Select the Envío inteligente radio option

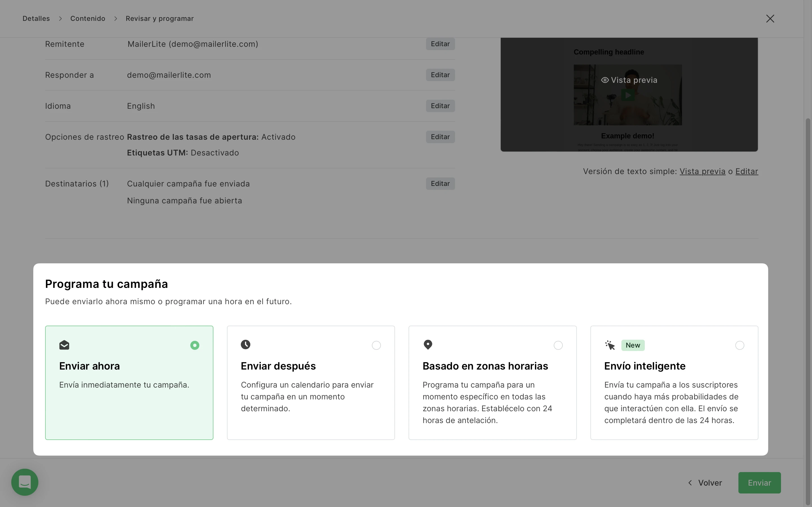pos(740,345)
